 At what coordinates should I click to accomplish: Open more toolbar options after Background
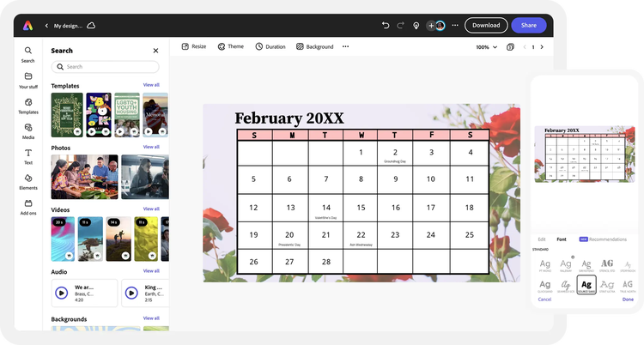click(x=346, y=46)
